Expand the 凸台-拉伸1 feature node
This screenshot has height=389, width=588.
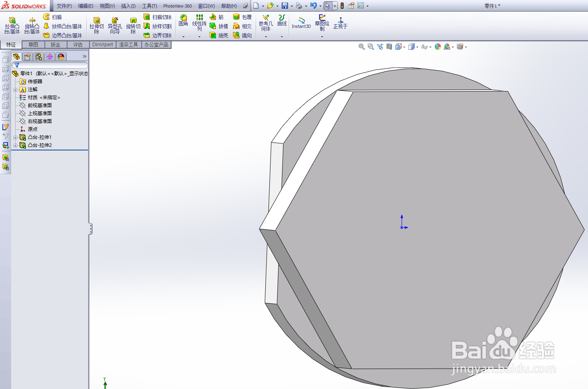pyautogui.click(x=16, y=137)
